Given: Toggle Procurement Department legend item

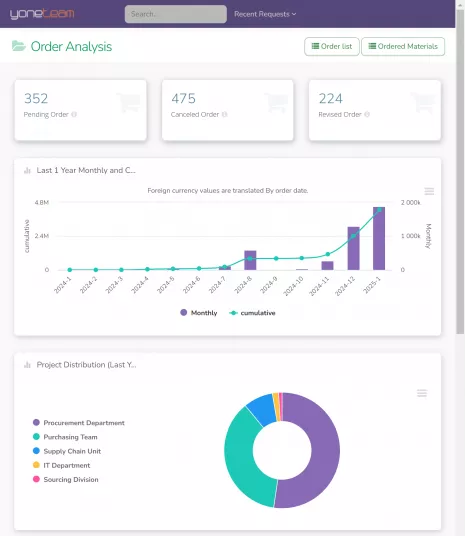Looking at the screenshot, I should 79,423.
